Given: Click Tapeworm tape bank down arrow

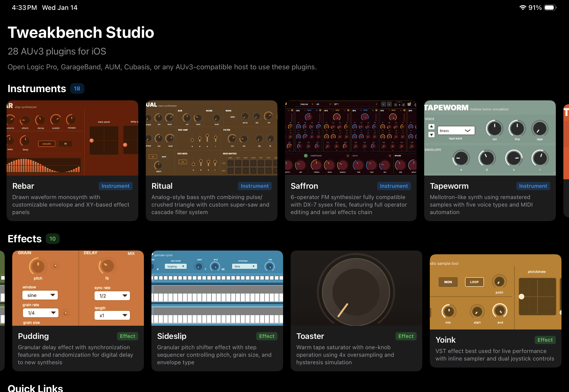Looking at the screenshot, I should (x=431, y=135).
